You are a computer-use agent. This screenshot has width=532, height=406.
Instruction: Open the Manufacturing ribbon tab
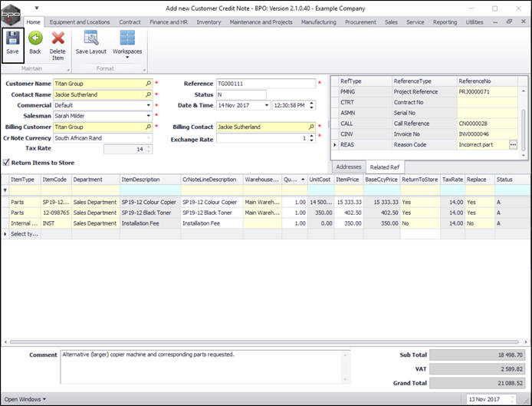319,22
